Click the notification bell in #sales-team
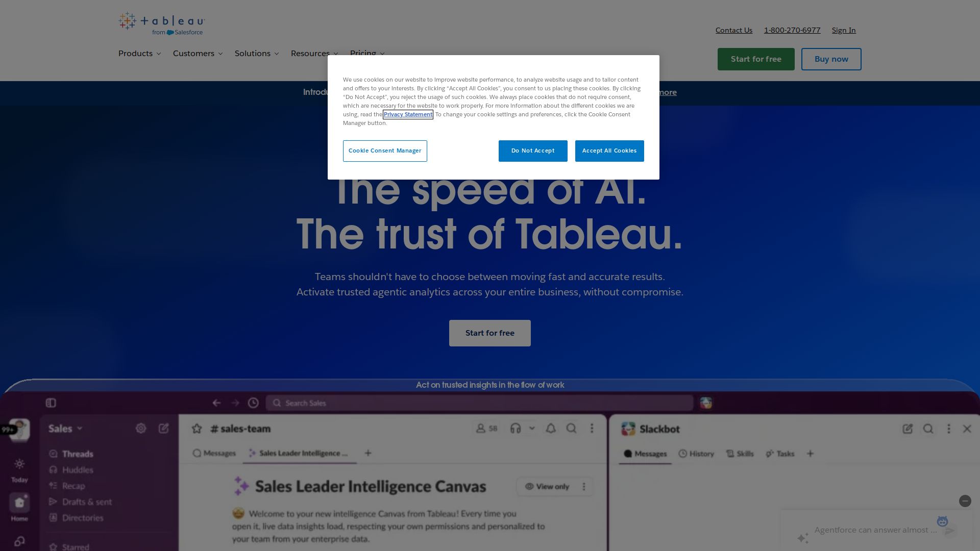Screen dimensions: 980x551 [x=551, y=429]
